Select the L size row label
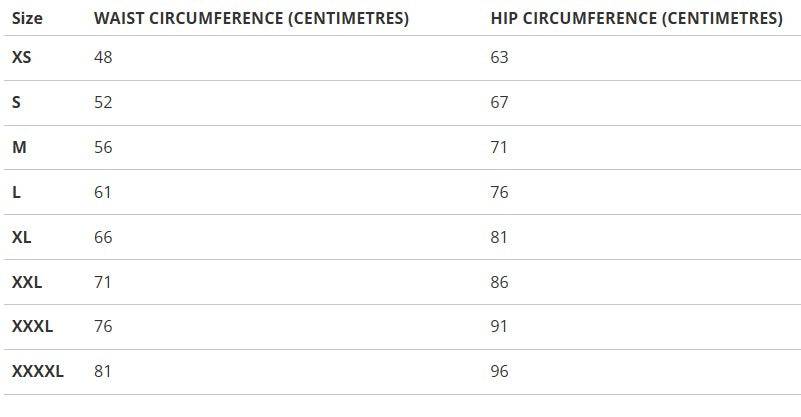This screenshot has height=417, width=801. pyautogui.click(x=16, y=192)
